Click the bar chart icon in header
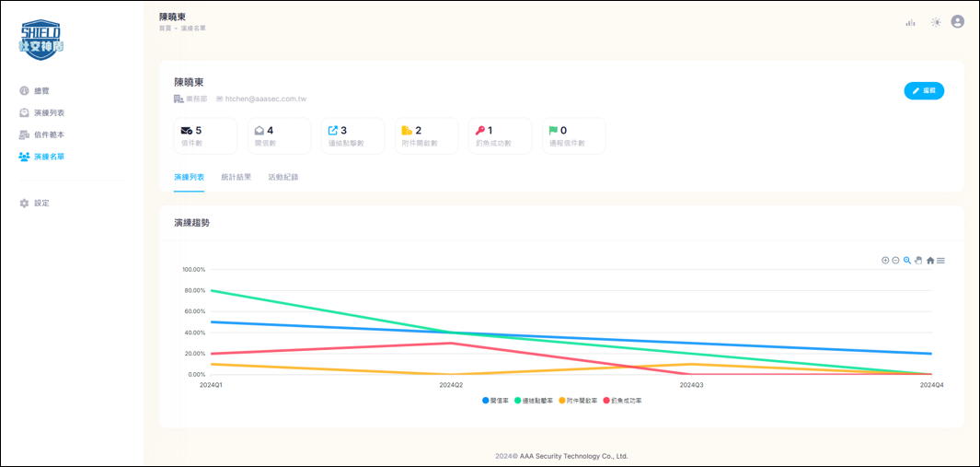 [x=911, y=22]
